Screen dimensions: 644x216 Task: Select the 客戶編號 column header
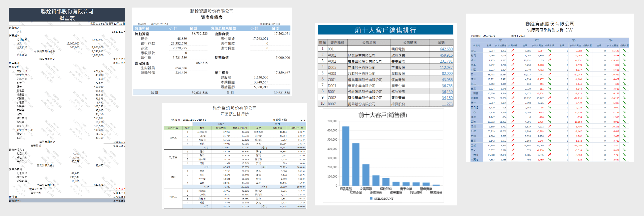(x=337, y=42)
